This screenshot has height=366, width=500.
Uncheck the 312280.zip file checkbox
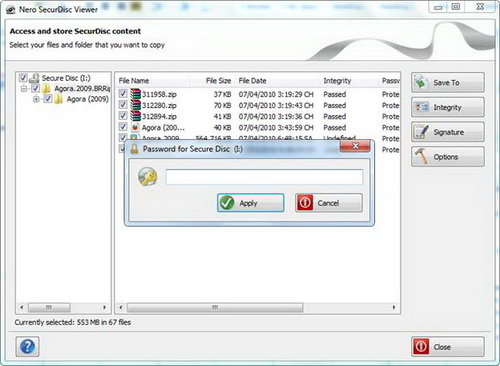(x=123, y=105)
